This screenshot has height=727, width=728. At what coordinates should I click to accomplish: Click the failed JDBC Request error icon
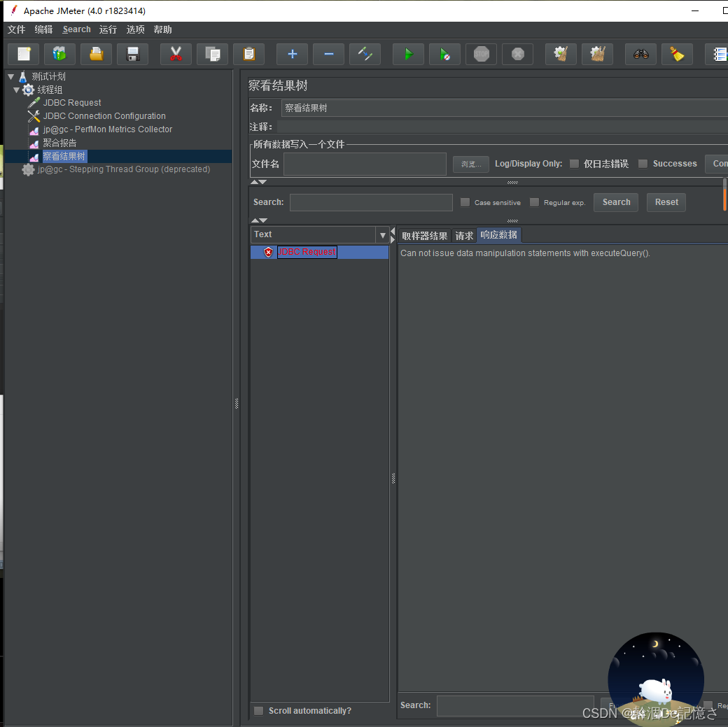[268, 252]
